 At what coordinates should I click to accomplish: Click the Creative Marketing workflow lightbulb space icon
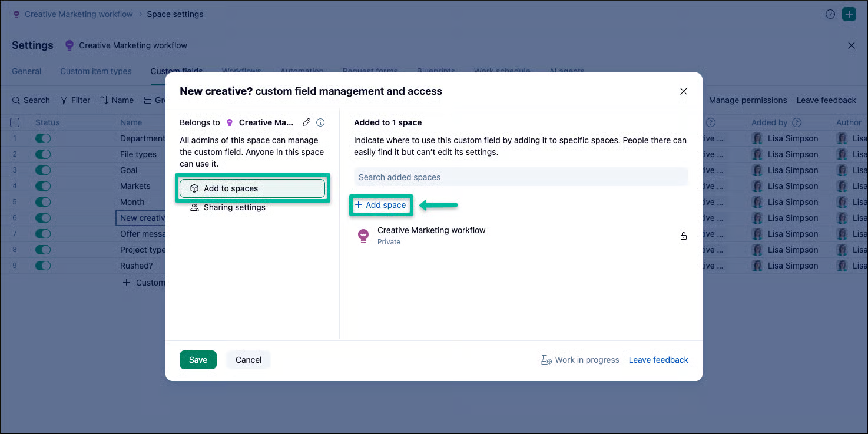pyautogui.click(x=363, y=236)
